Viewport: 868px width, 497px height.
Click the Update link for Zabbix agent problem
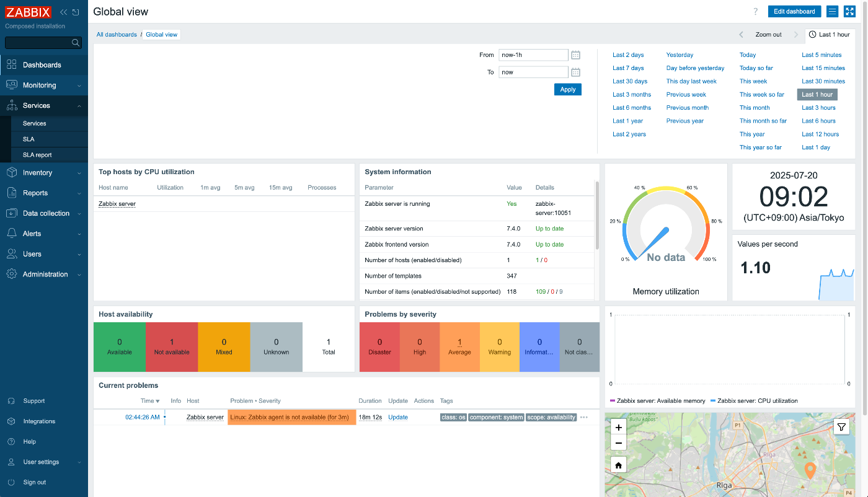coord(398,417)
